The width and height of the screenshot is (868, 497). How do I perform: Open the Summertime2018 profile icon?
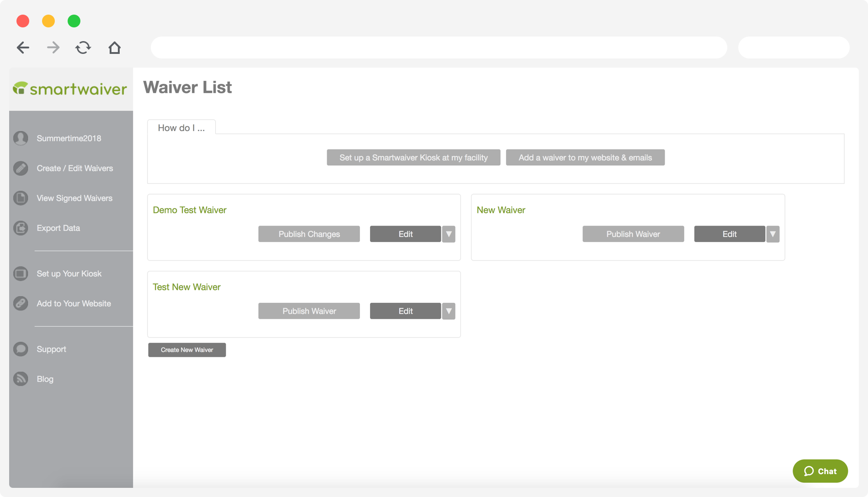(x=21, y=138)
